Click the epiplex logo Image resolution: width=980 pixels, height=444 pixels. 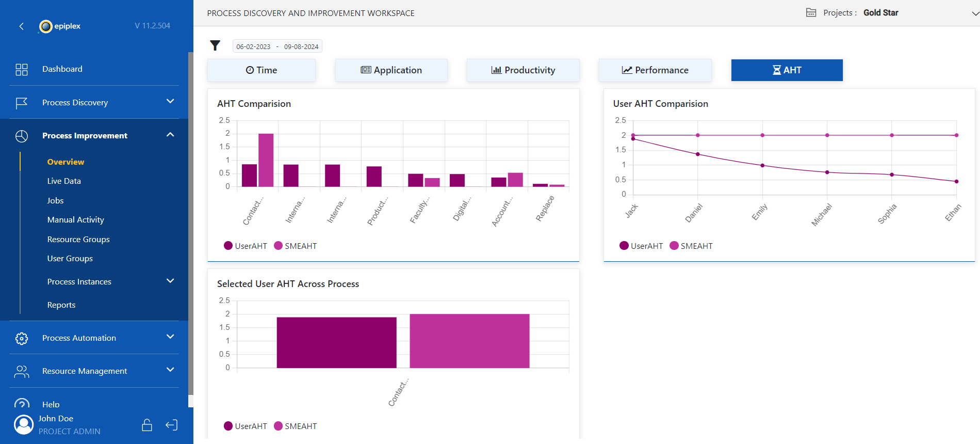(x=60, y=26)
